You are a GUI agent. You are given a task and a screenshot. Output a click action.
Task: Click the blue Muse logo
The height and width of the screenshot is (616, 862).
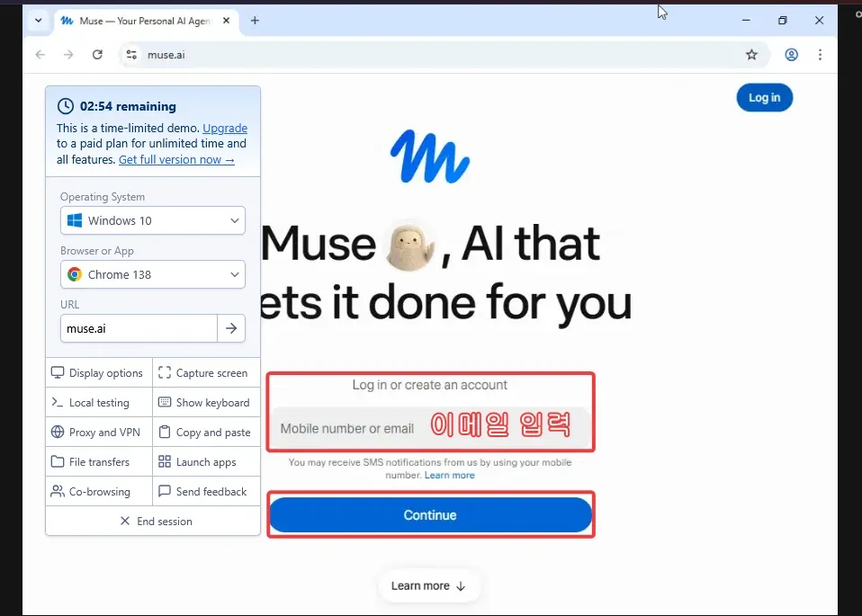(430, 156)
